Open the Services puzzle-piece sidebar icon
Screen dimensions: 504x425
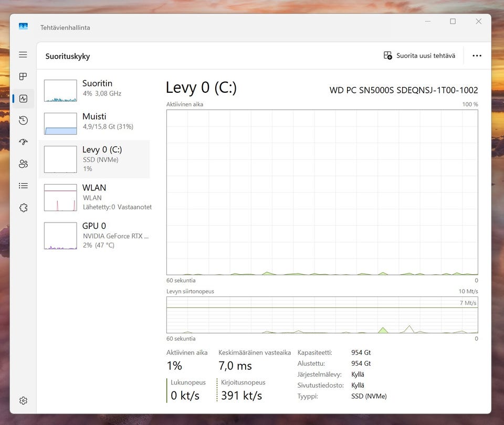pyautogui.click(x=23, y=208)
